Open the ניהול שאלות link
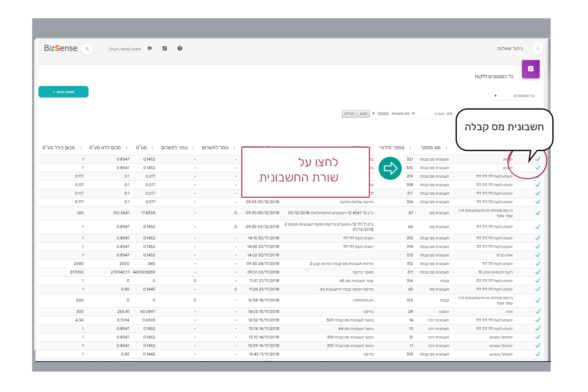Image resolution: width=588 pixels, height=392 pixels. coord(510,48)
